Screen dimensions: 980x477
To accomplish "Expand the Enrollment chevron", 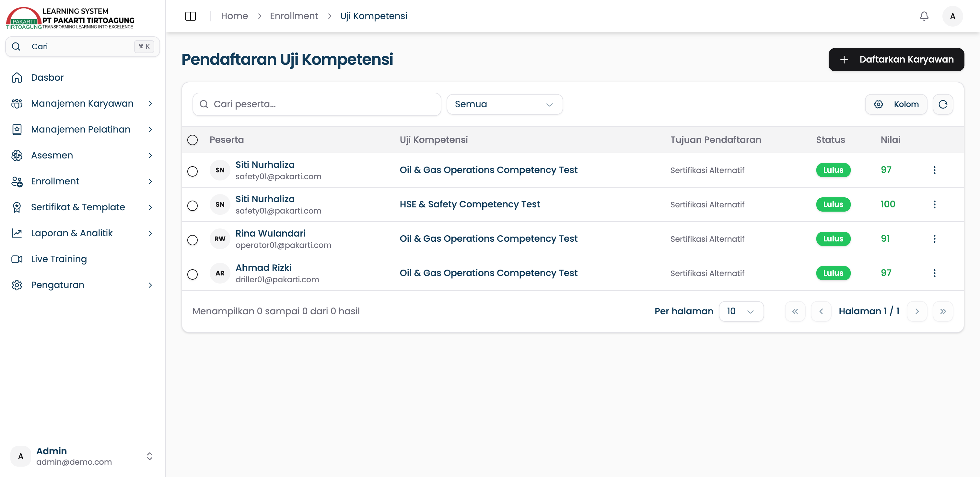I will (x=150, y=181).
